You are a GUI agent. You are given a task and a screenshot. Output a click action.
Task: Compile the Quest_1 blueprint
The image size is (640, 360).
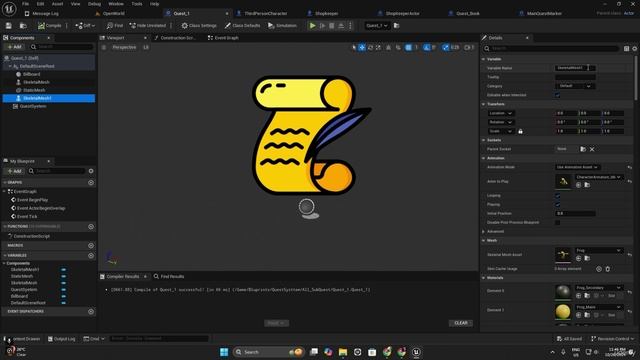click(x=49, y=26)
